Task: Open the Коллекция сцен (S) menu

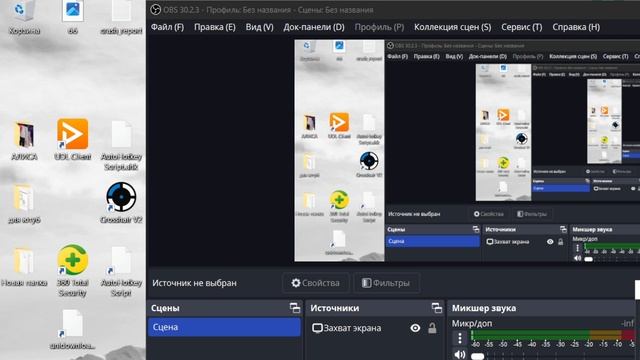Action: (453, 27)
